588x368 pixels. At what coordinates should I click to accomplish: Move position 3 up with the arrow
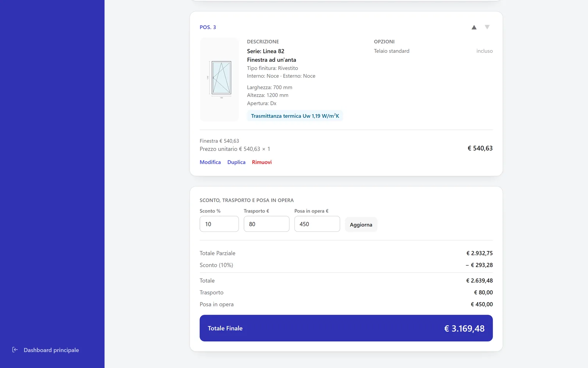[474, 27]
